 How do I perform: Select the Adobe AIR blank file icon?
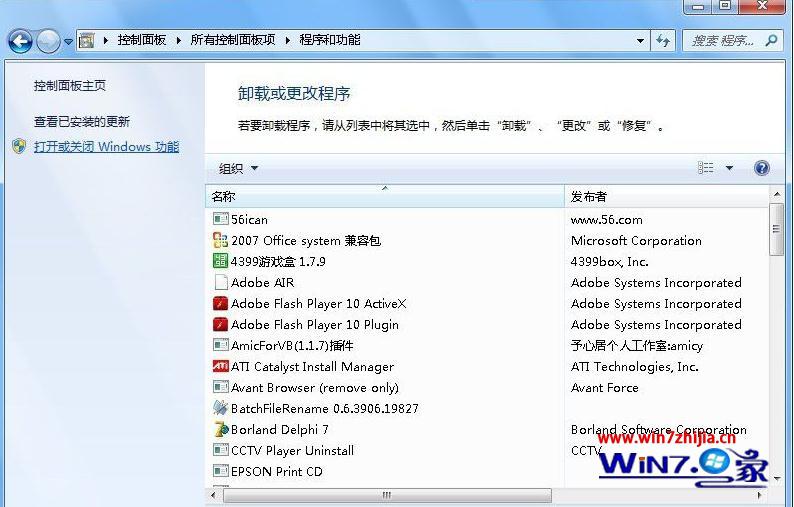[x=220, y=282]
